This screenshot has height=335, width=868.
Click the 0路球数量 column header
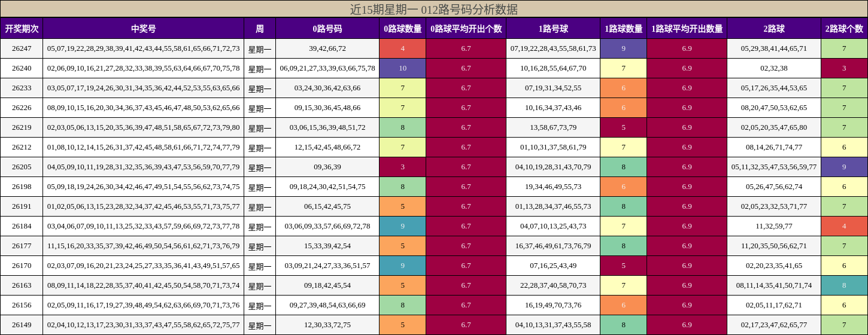(403, 28)
